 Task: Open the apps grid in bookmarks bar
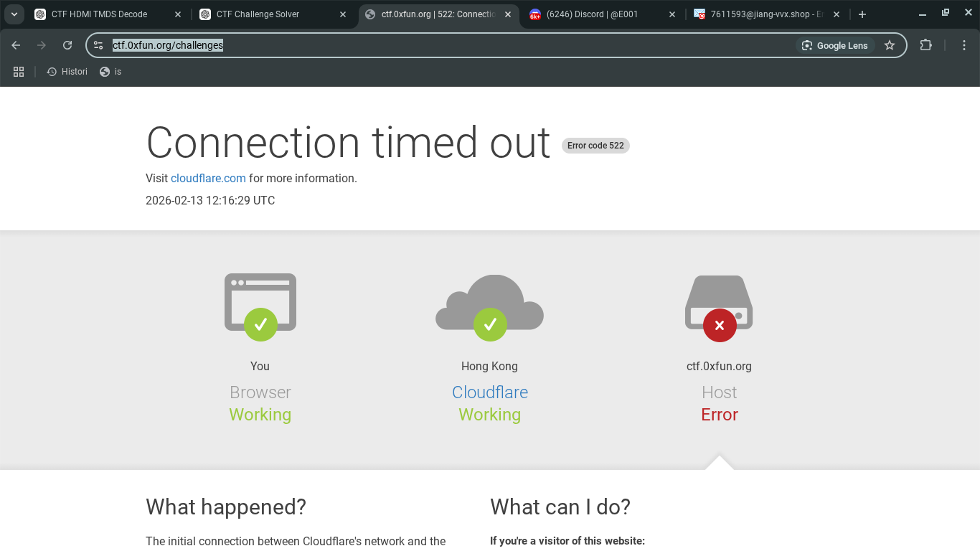pos(19,72)
